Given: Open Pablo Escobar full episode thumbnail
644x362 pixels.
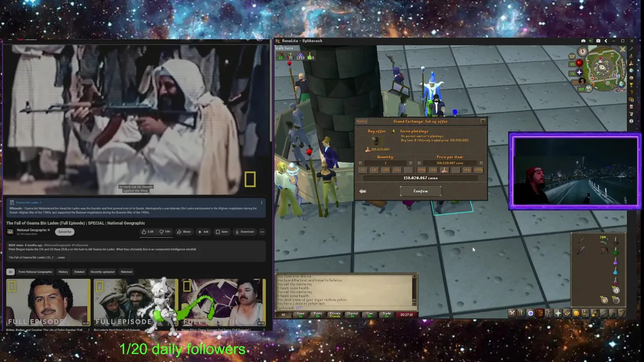Looking at the screenshot, I should (x=48, y=303).
